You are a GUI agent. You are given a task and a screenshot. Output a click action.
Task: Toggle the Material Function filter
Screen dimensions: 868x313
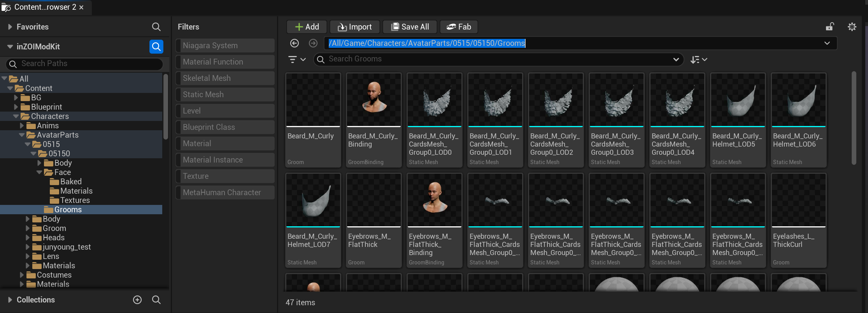225,62
